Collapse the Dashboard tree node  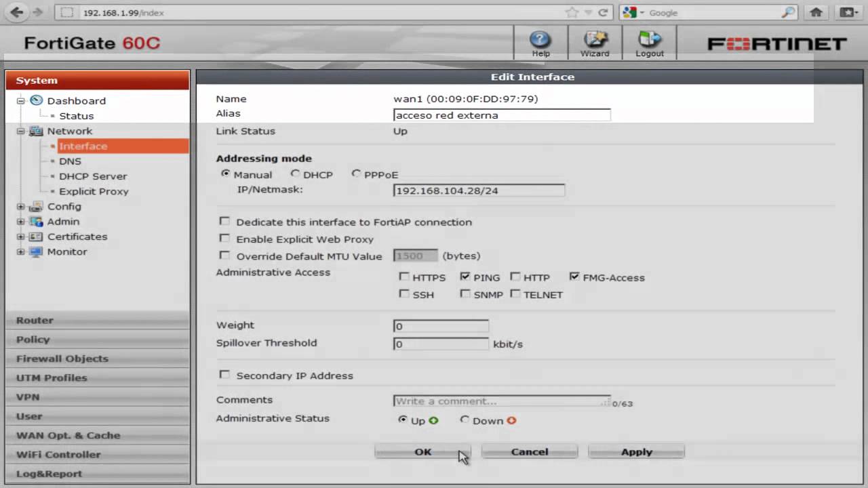click(x=20, y=100)
